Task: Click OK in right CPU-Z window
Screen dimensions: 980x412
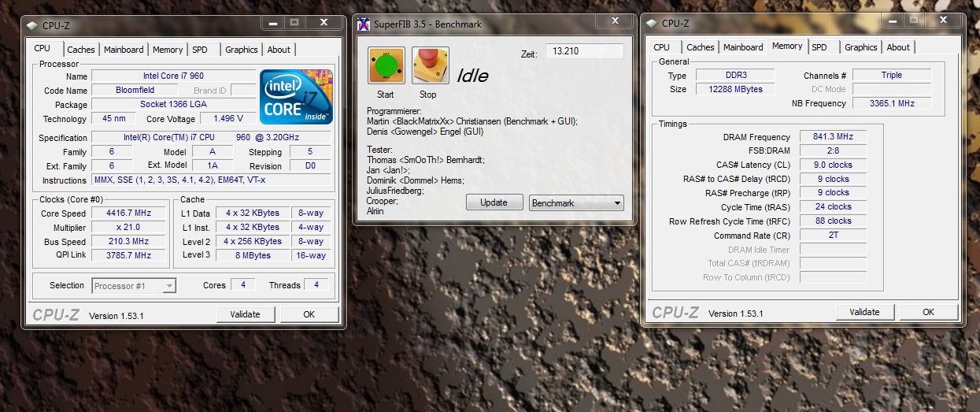Action: [928, 312]
